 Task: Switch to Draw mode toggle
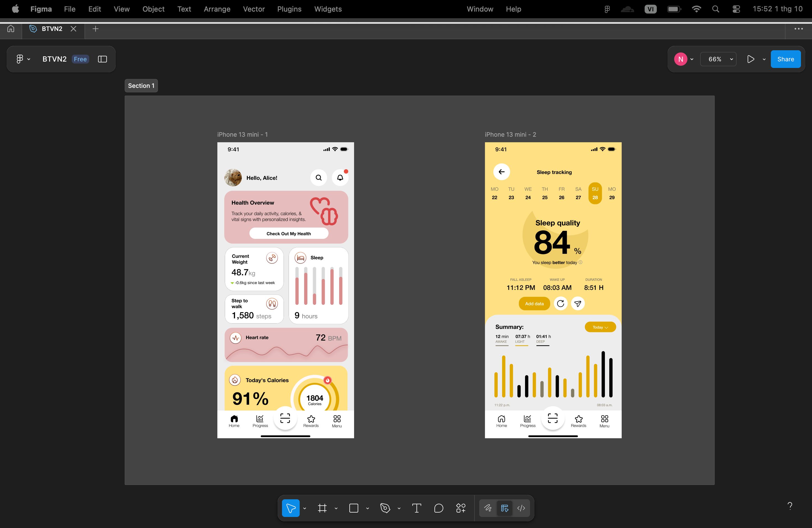tap(488, 508)
